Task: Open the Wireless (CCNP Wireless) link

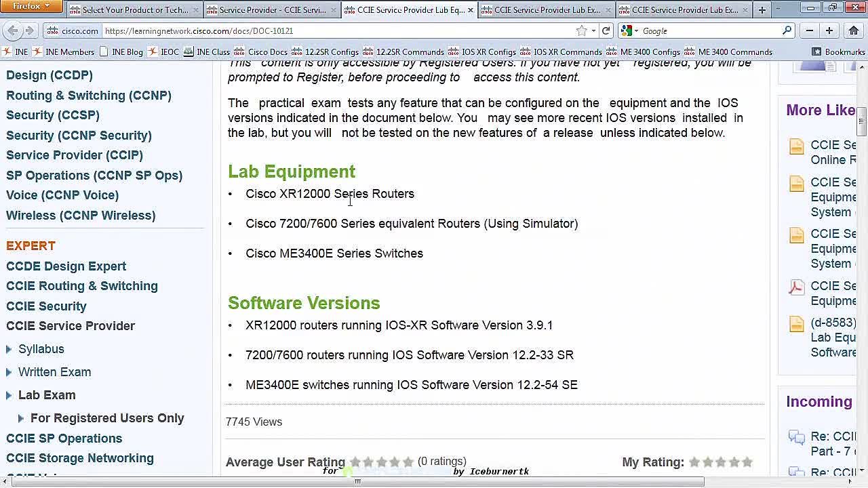Action: pyautogui.click(x=81, y=216)
